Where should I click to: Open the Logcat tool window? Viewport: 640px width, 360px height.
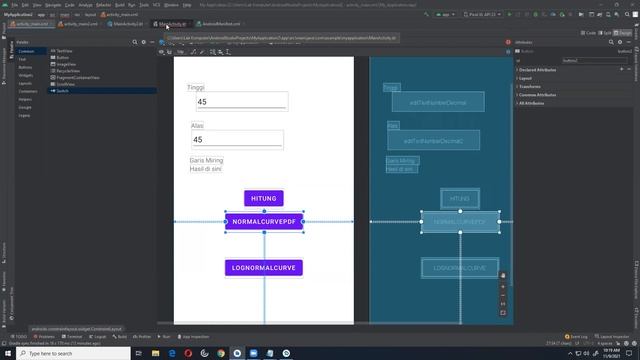click(x=97, y=337)
